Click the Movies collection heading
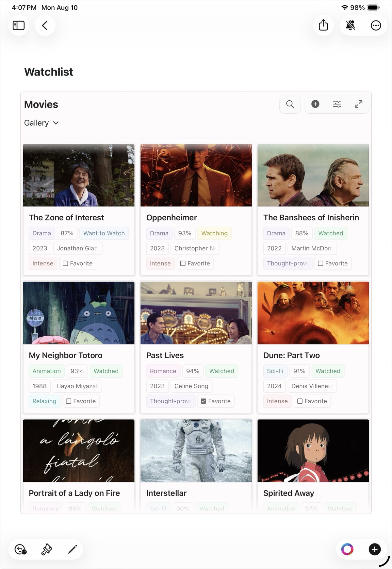This screenshot has height=569, width=392. click(x=41, y=105)
